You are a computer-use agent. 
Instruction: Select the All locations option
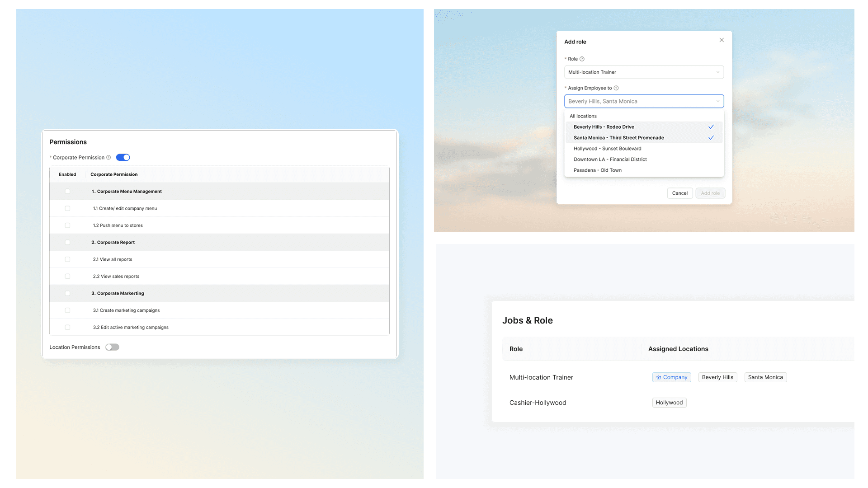pyautogui.click(x=583, y=116)
